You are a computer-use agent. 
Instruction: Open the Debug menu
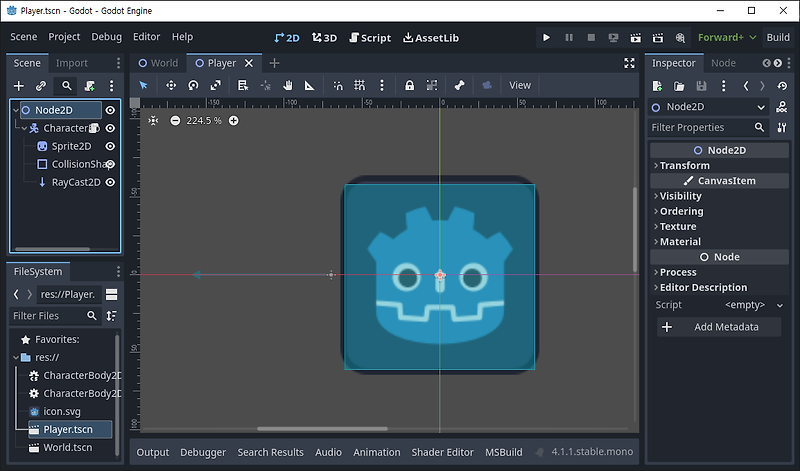coord(107,37)
